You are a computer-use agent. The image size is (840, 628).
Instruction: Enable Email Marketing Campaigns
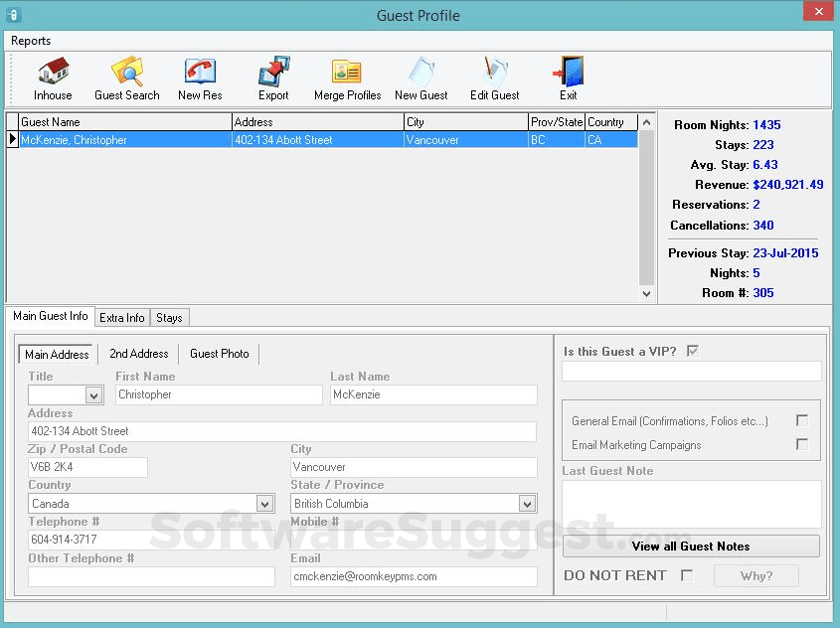[x=802, y=445]
